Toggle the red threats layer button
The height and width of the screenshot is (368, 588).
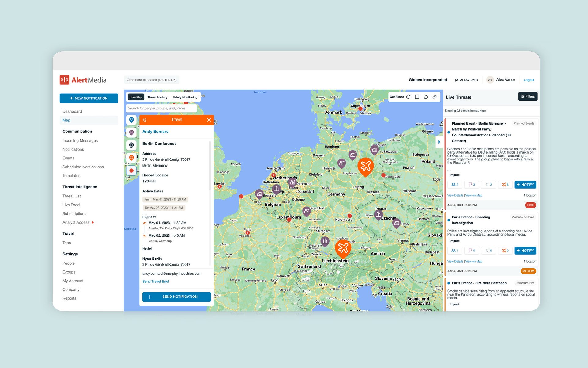pos(131,171)
